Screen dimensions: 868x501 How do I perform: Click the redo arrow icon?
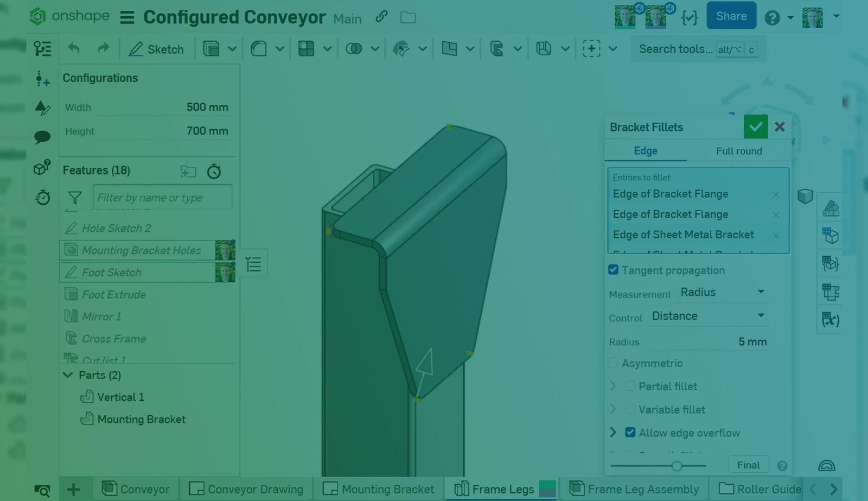[103, 49]
